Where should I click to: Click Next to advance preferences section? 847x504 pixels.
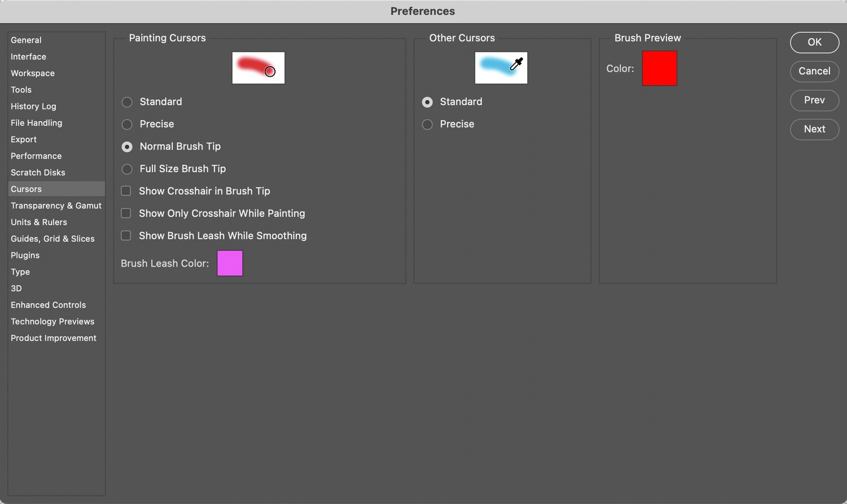(814, 129)
